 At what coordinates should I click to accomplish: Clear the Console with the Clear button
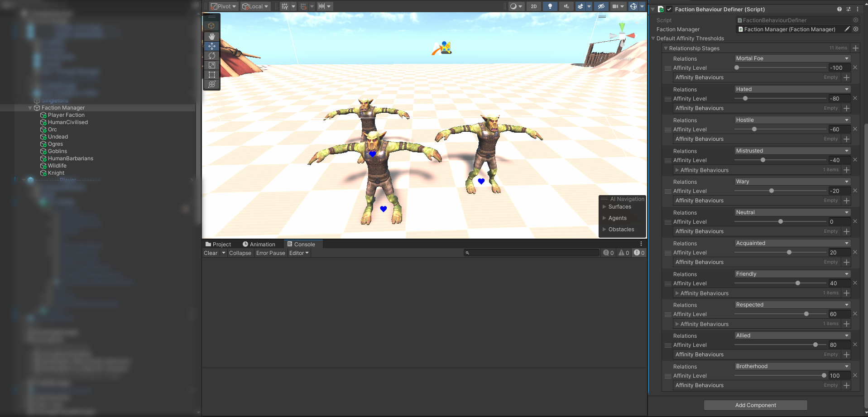click(210, 253)
